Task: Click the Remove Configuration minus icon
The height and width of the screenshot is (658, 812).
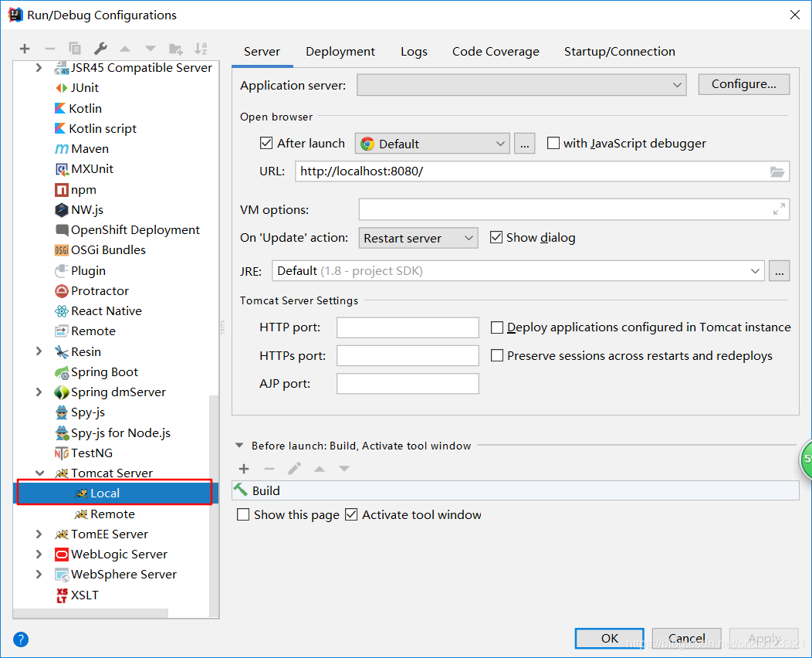Action: tap(49, 49)
